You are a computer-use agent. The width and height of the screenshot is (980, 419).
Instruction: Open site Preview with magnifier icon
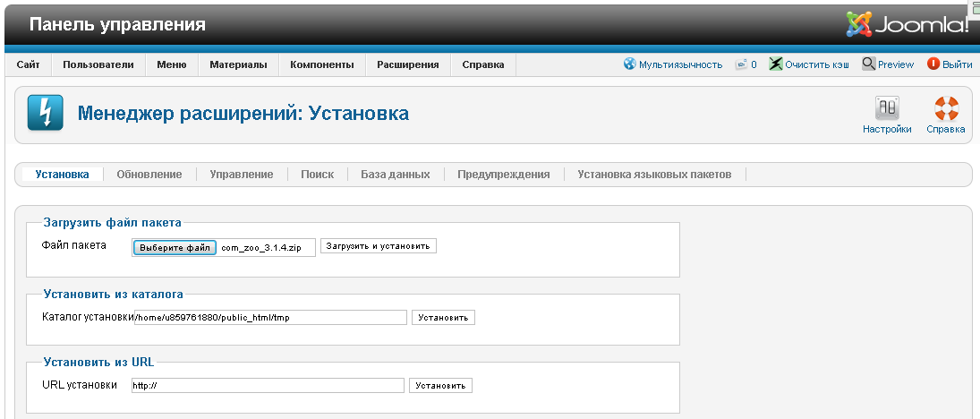click(868, 64)
